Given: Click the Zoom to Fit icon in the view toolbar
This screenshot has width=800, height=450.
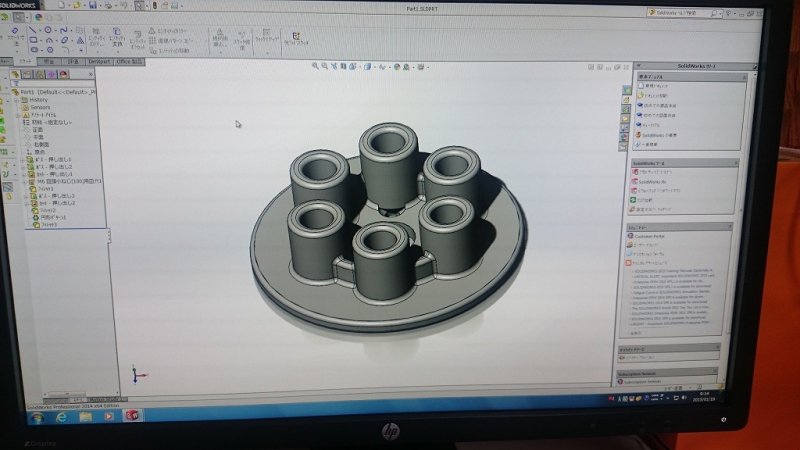Looking at the screenshot, I should (x=316, y=66).
